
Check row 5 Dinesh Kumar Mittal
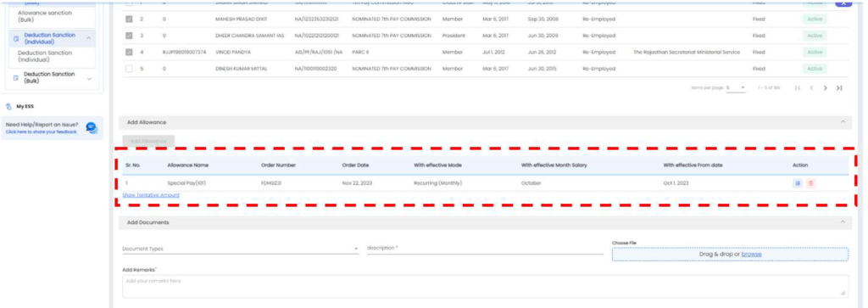click(129, 69)
